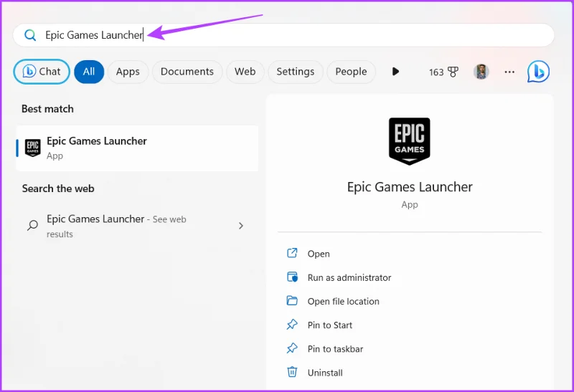Click the pin icon beside Pin to Start
The width and height of the screenshot is (574, 392).
point(292,325)
